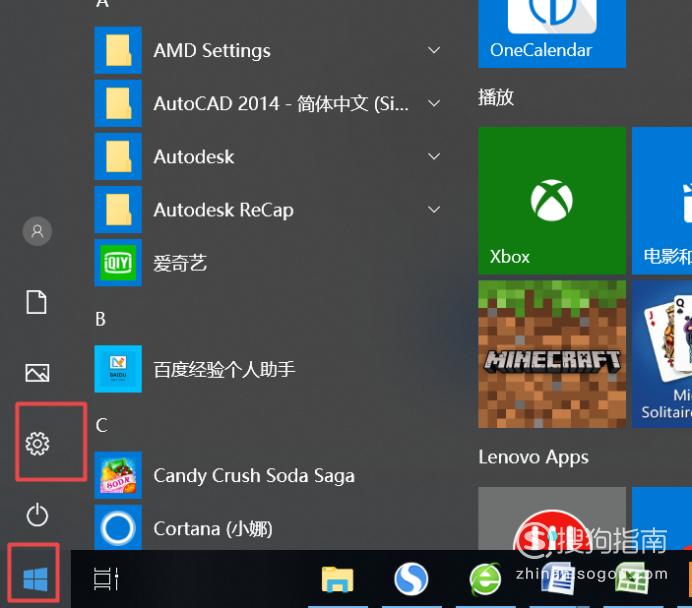Expand the AutoCAD 2014 folder chevron

[434, 103]
